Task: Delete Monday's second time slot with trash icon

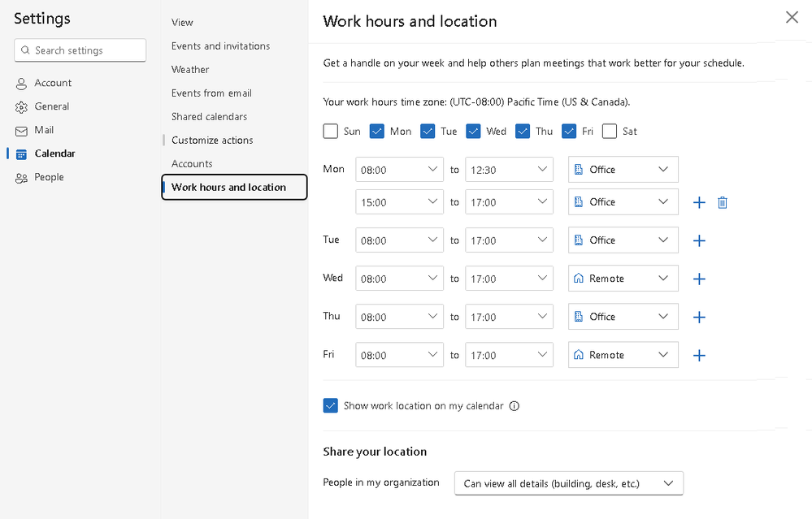Action: [x=723, y=202]
